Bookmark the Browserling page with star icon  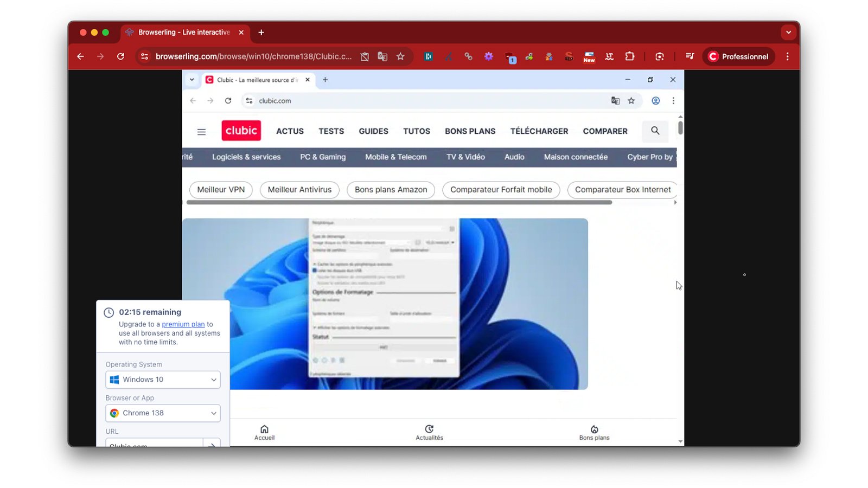[x=400, y=56]
